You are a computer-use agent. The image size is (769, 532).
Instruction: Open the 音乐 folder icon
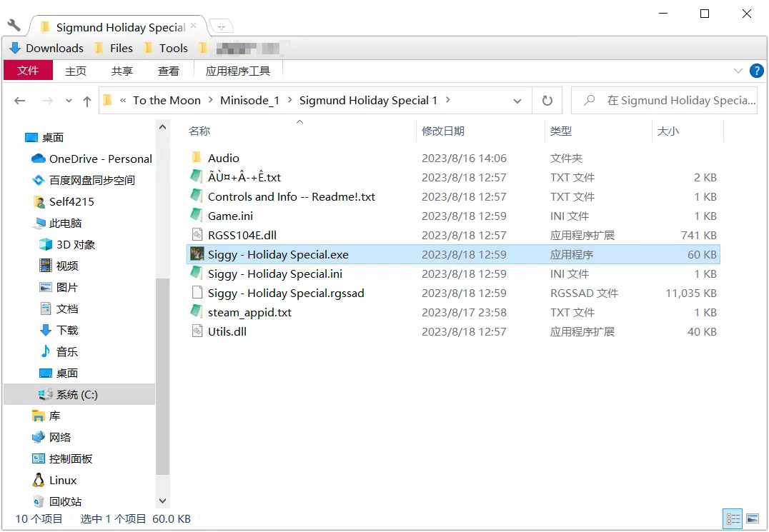(46, 351)
